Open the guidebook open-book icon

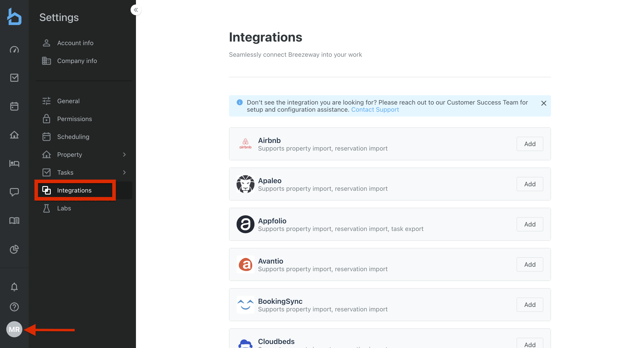click(x=14, y=220)
